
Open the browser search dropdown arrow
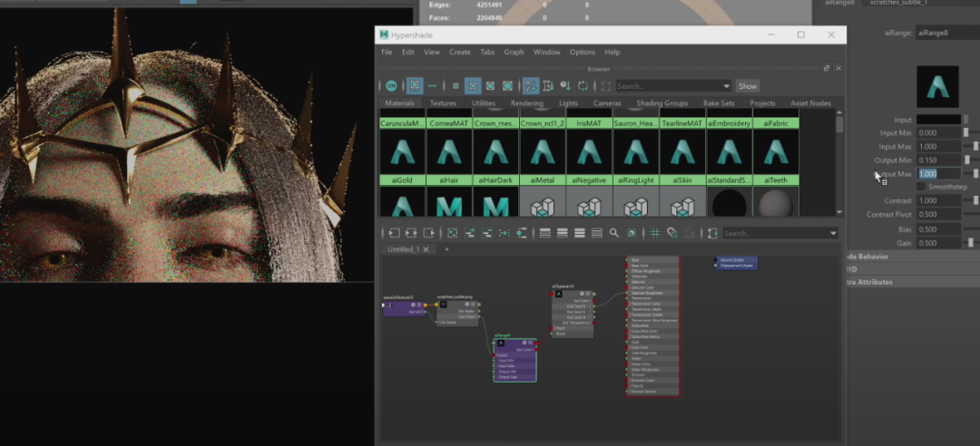726,86
